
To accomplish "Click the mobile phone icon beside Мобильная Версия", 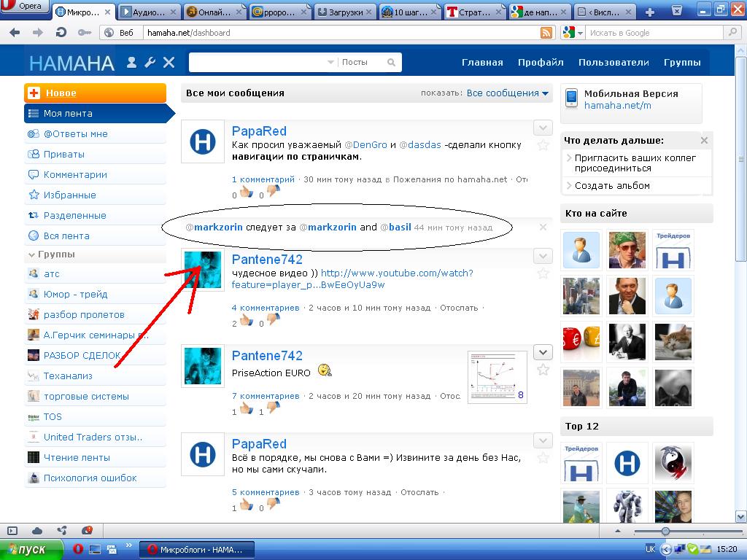I will [571, 98].
